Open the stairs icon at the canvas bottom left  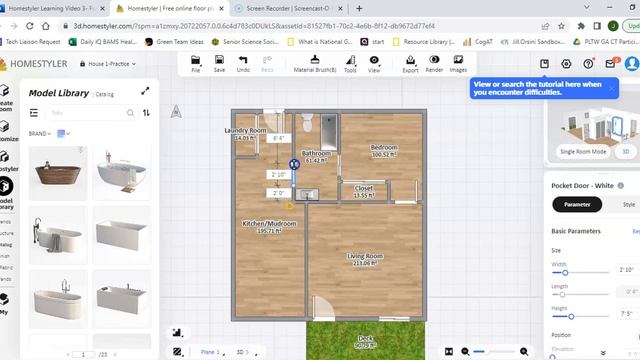pos(177,333)
